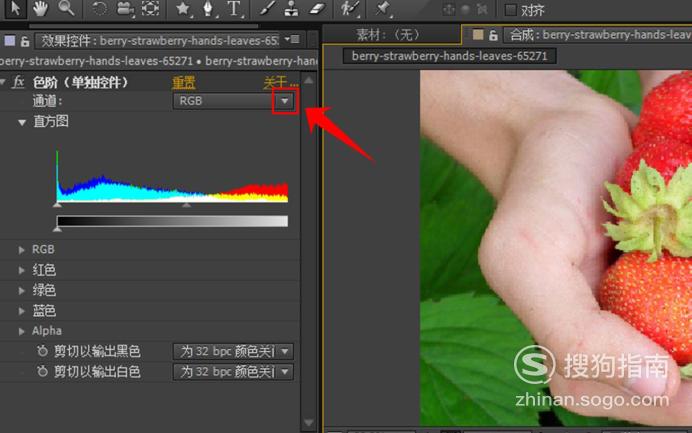The height and width of the screenshot is (433, 692).
Task: Collapse the 色阶（单独控件）effect properties
Action: 3,82
